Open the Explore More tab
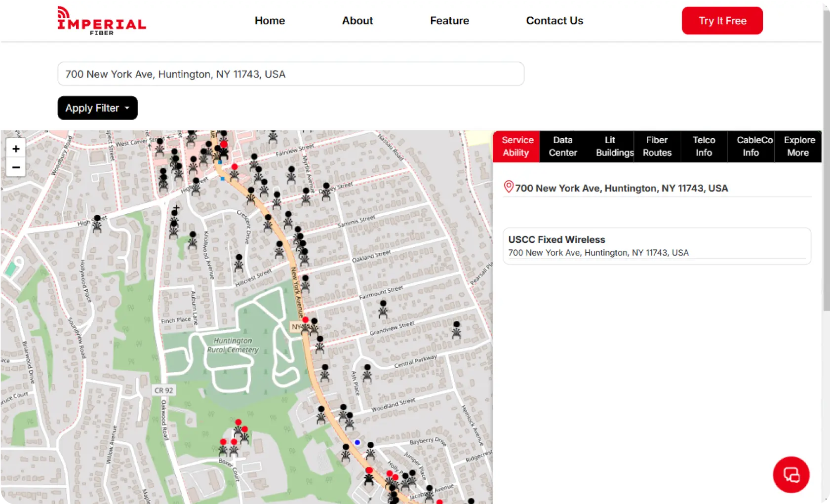Image resolution: width=830 pixels, height=504 pixels. point(798,147)
